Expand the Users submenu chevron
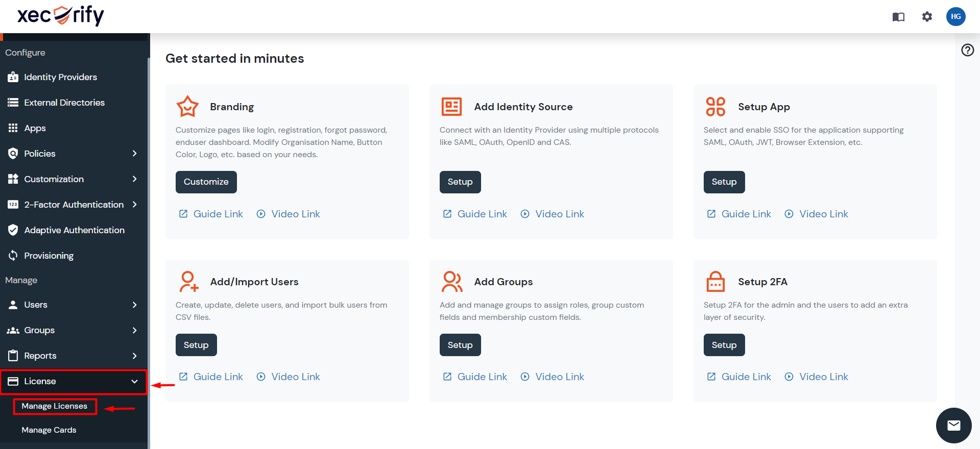The image size is (980, 449). 135,305
